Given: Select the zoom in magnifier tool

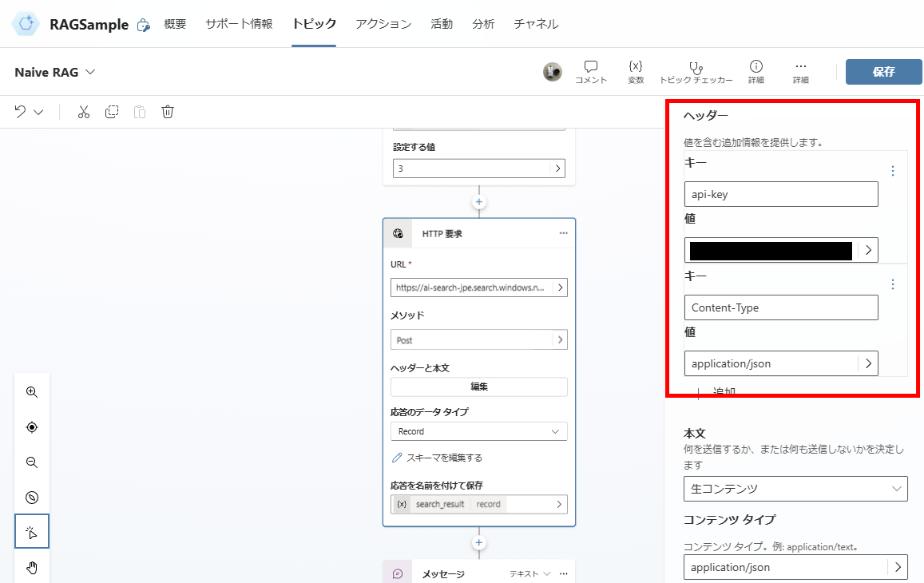Looking at the screenshot, I should [32, 392].
